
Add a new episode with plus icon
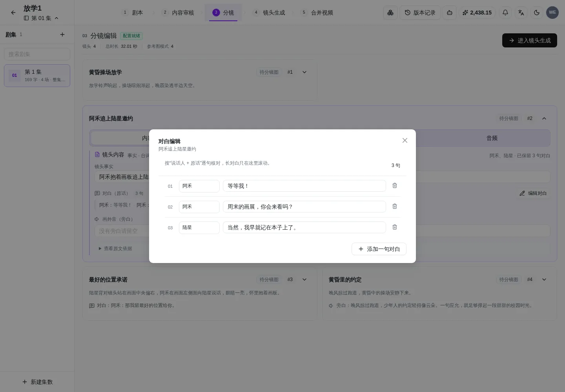62,34
